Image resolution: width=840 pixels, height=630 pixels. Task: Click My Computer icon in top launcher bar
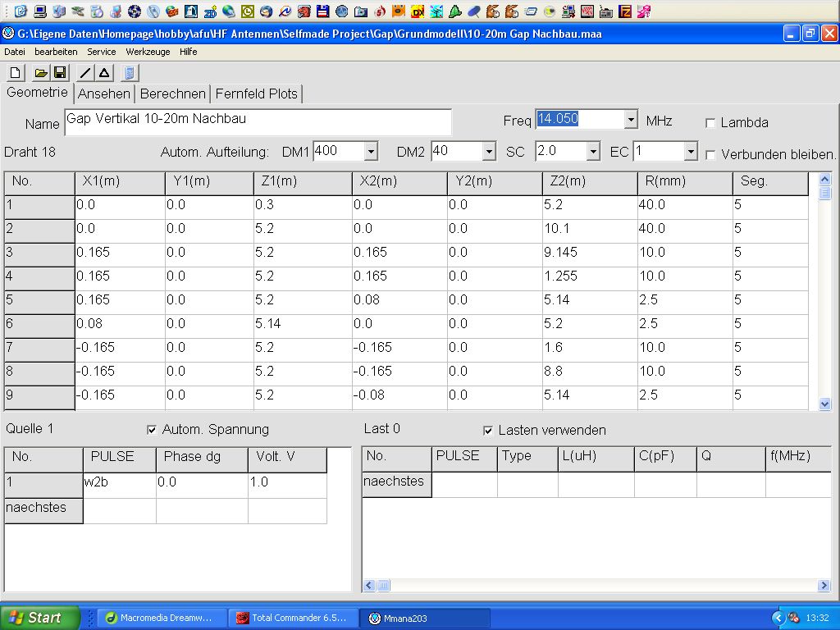(x=39, y=11)
